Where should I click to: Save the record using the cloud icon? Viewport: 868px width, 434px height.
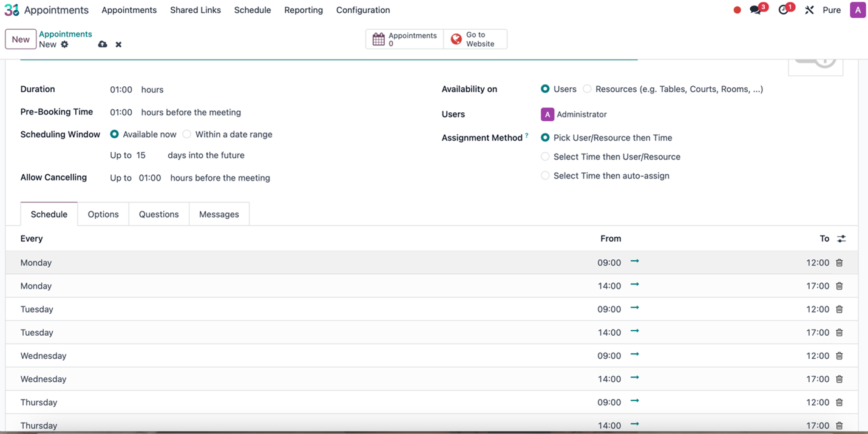(102, 44)
